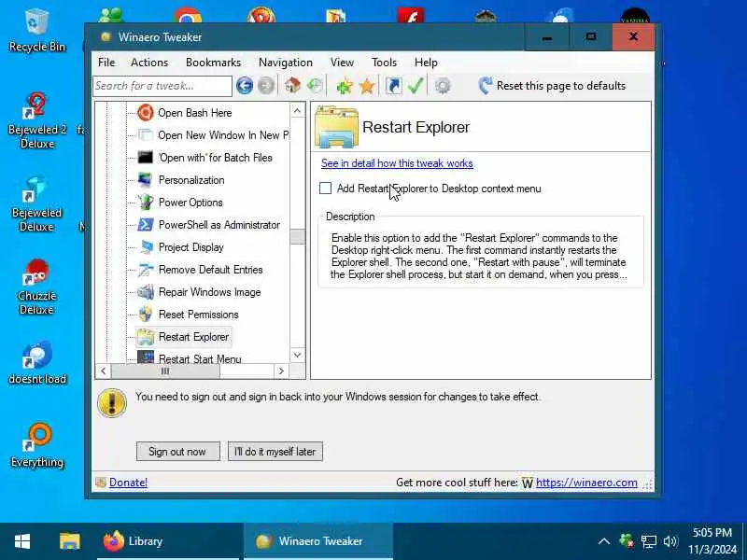Click the tree vertical scrollbar thumb
Screen dimensions: 747x560
(298, 237)
